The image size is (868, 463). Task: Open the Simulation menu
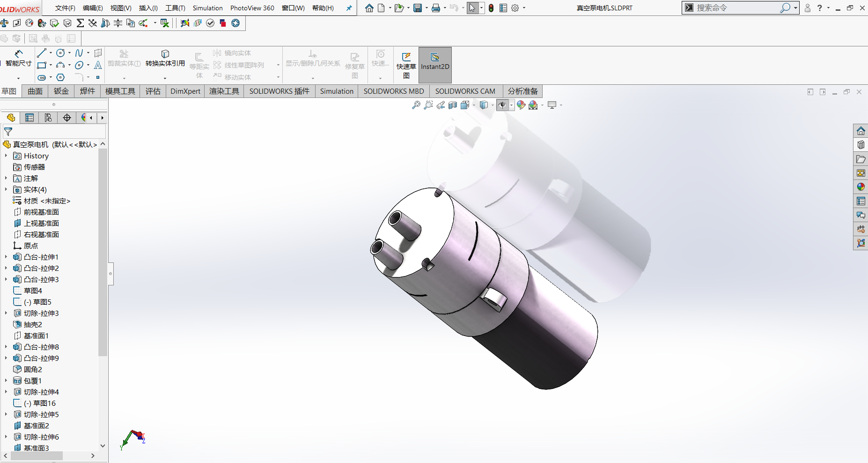pos(207,8)
